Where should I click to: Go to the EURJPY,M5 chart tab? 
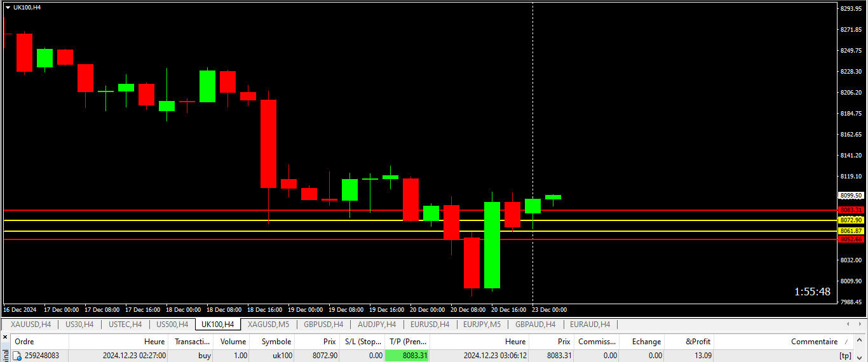pyautogui.click(x=482, y=325)
